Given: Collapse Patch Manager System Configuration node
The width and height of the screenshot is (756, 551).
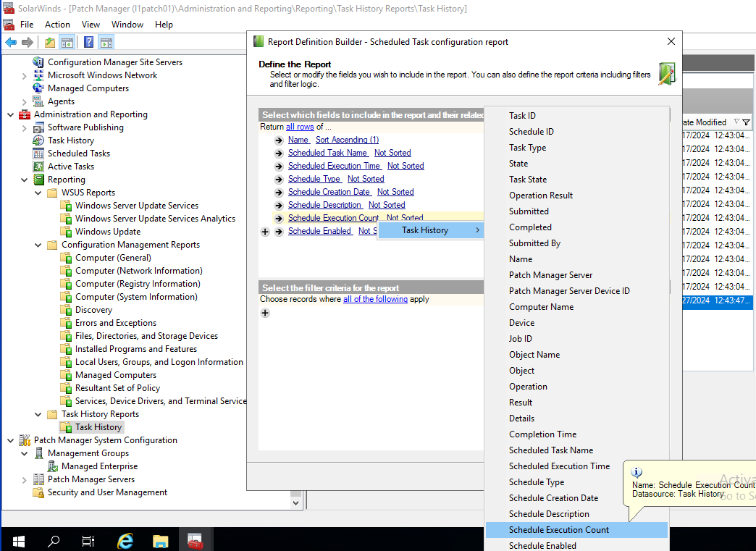Looking at the screenshot, I should coord(11,440).
